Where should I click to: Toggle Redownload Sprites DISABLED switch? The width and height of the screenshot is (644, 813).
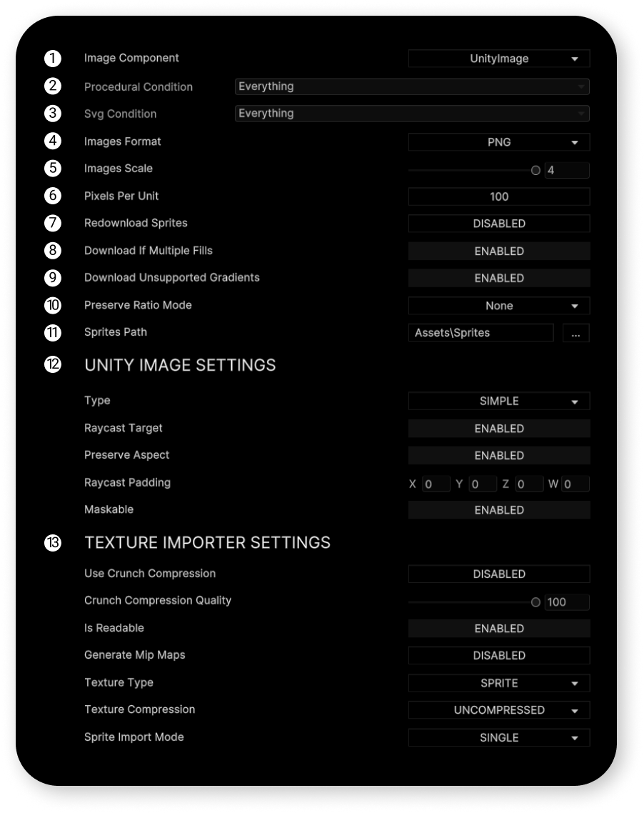pos(499,224)
